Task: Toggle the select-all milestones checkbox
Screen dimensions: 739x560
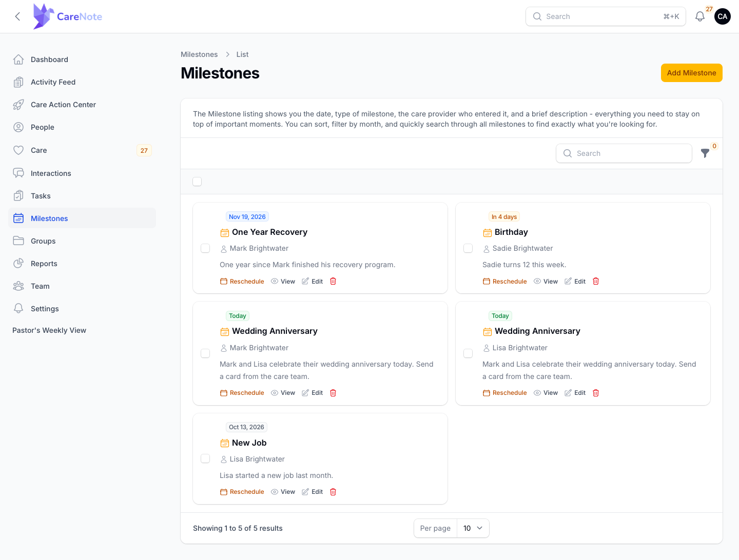Action: pos(197,182)
